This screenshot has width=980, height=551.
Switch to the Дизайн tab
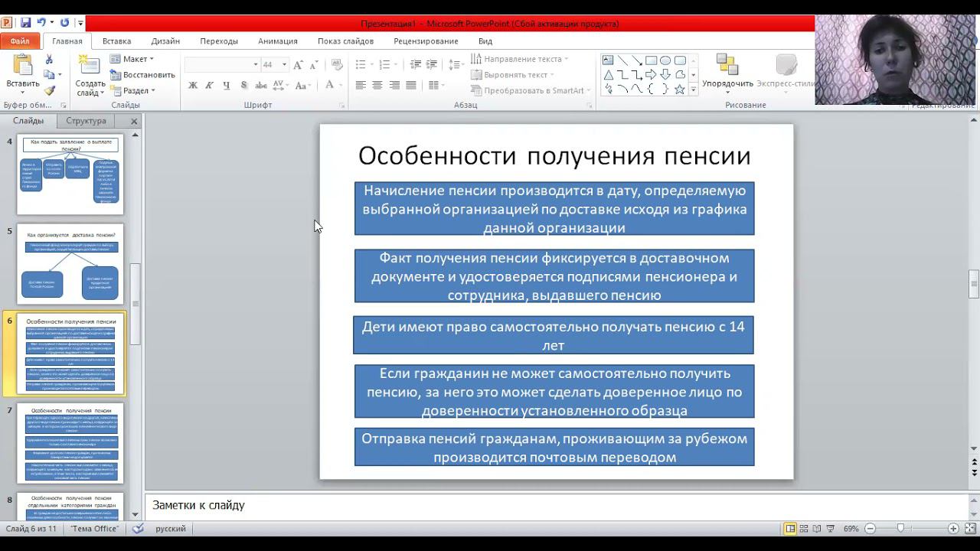click(165, 41)
